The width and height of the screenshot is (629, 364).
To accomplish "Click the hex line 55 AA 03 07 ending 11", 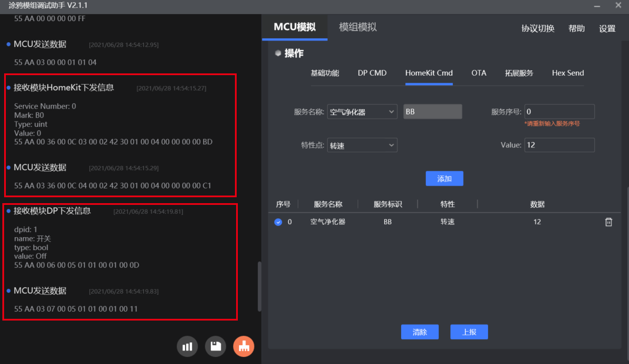I will click(76, 309).
